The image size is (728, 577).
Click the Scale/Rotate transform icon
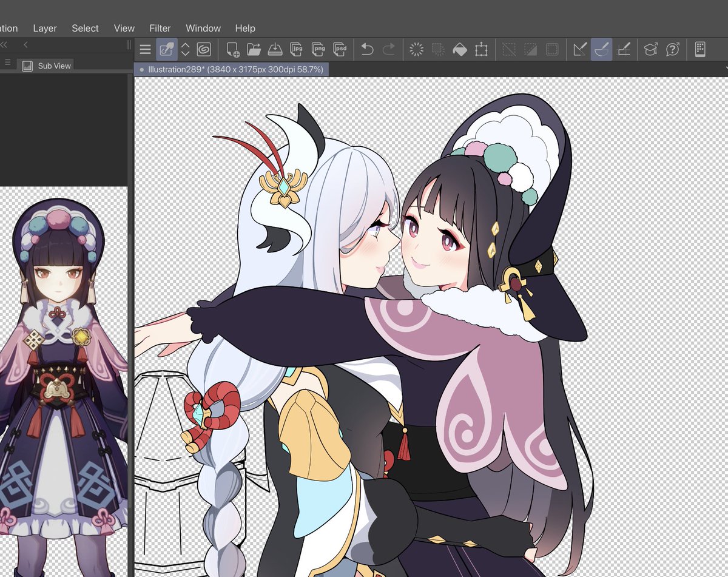(481, 50)
